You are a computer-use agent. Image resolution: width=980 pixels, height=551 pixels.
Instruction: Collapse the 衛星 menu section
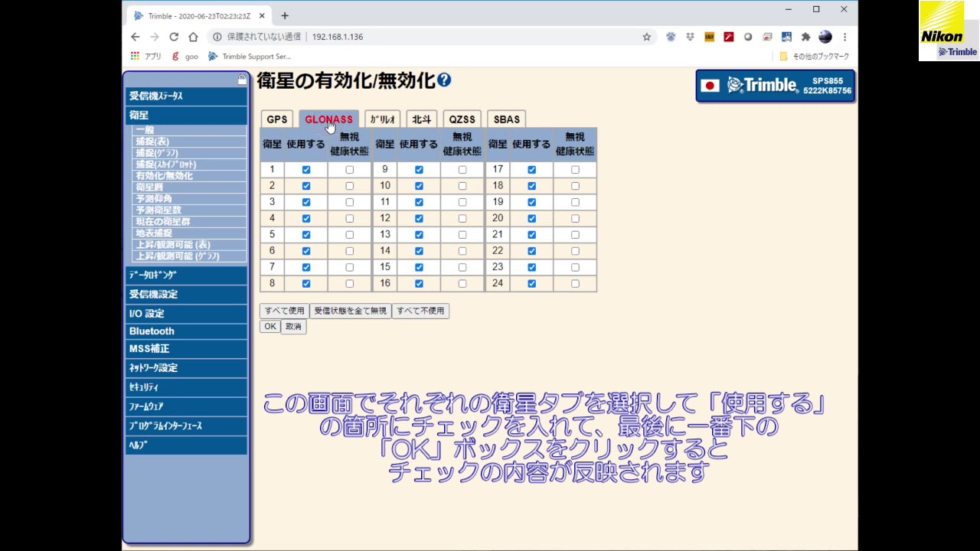186,116
